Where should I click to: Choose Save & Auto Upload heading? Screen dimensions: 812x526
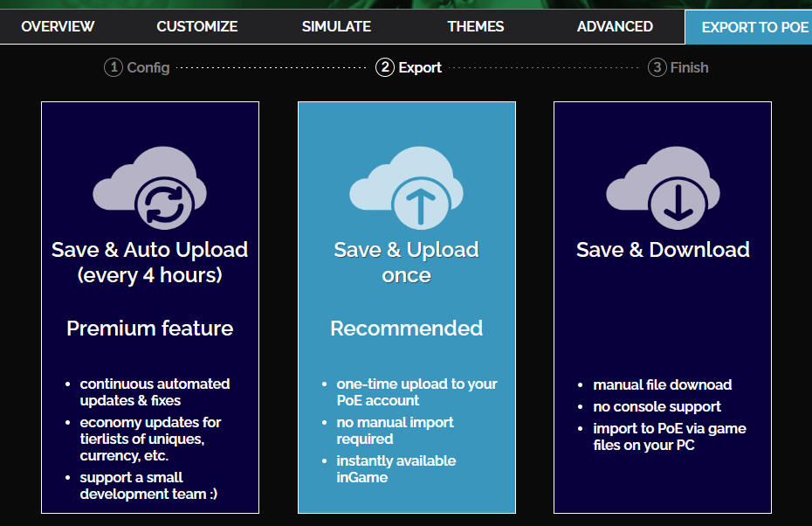(149, 262)
